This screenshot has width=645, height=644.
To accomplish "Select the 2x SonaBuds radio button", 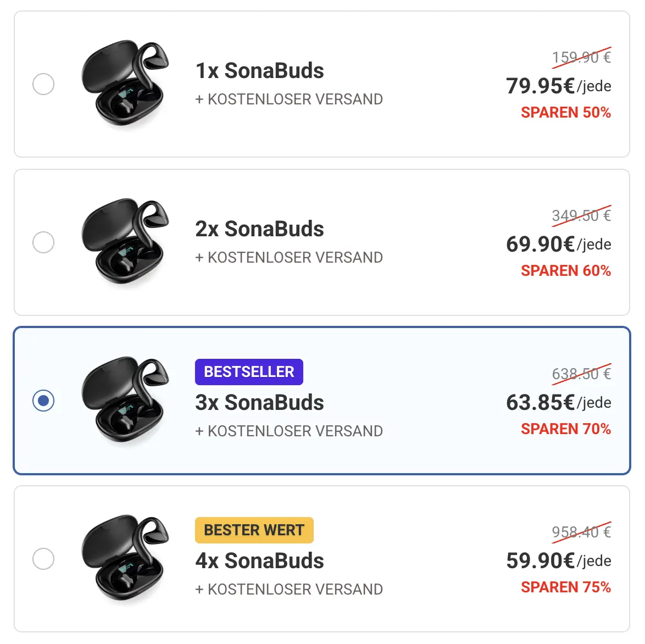I will [x=43, y=242].
